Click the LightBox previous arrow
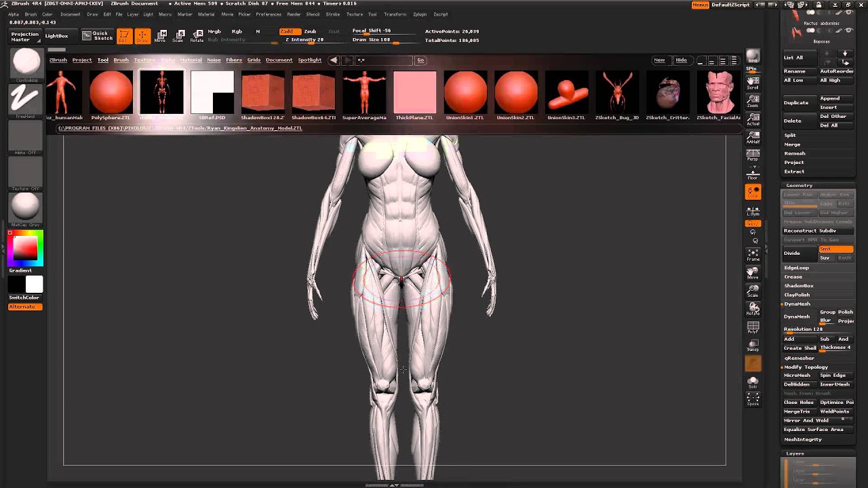Image resolution: width=868 pixels, height=488 pixels. pos(333,60)
